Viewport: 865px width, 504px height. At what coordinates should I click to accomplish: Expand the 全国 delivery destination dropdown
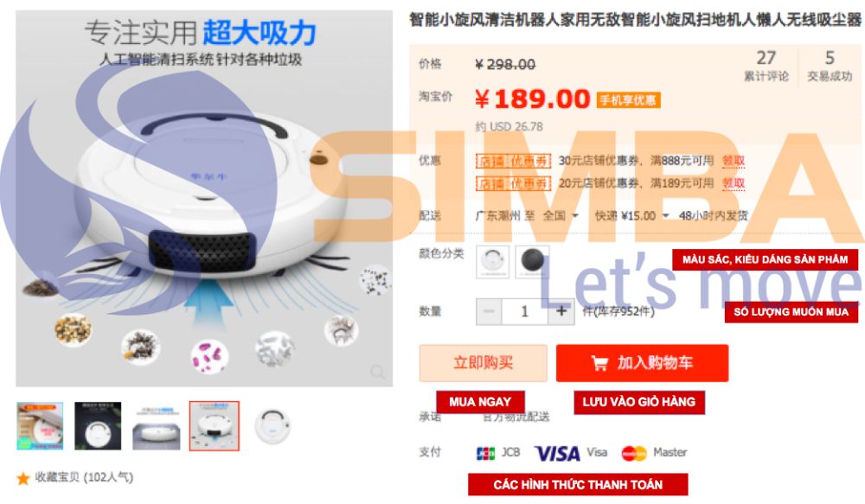[x=561, y=215]
